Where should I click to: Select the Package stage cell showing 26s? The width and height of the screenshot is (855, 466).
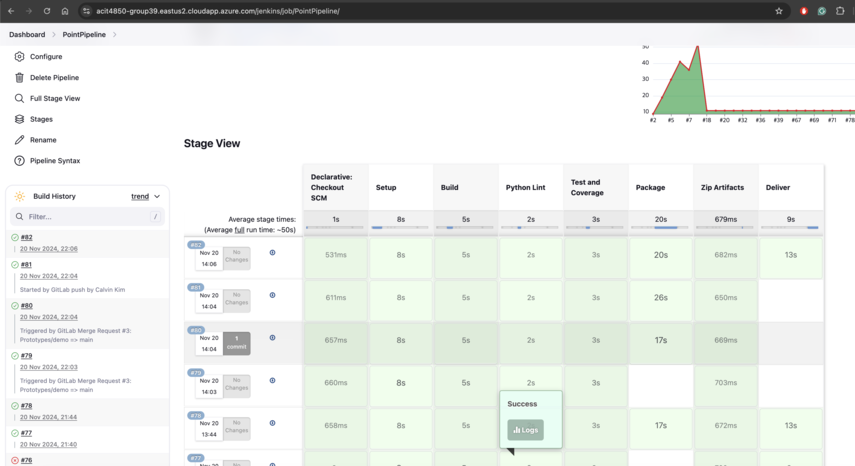pos(660,298)
